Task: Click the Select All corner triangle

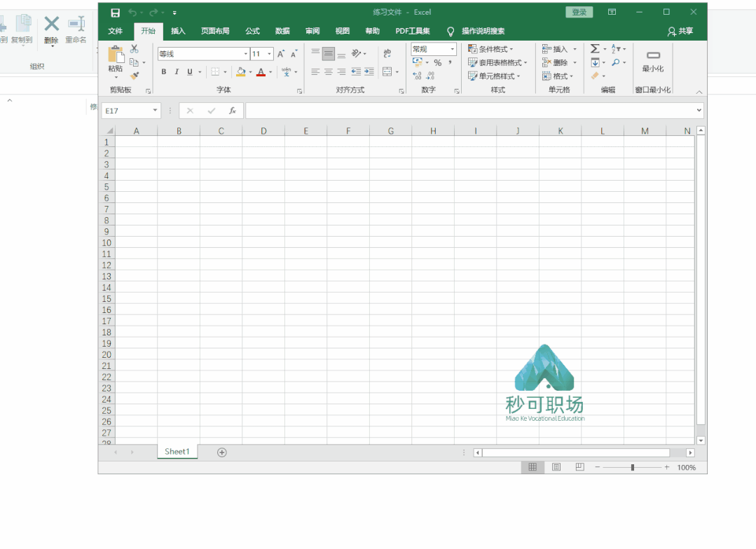Action: [110, 131]
